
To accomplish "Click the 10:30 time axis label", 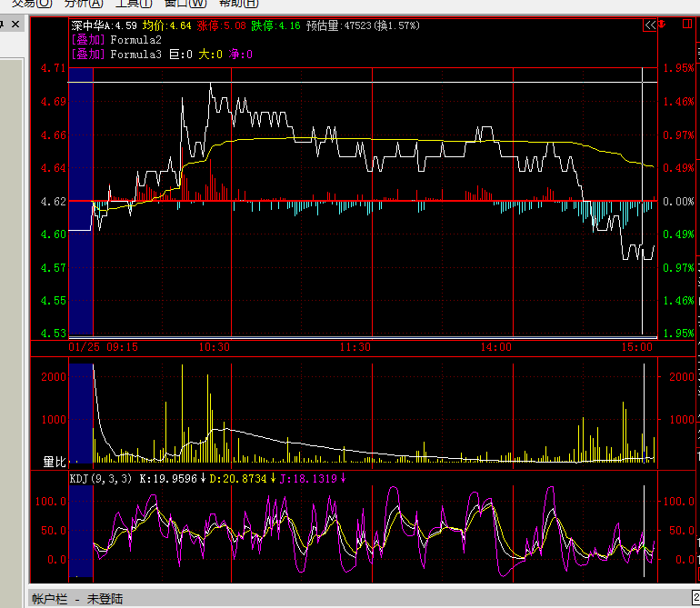I will point(215,347).
